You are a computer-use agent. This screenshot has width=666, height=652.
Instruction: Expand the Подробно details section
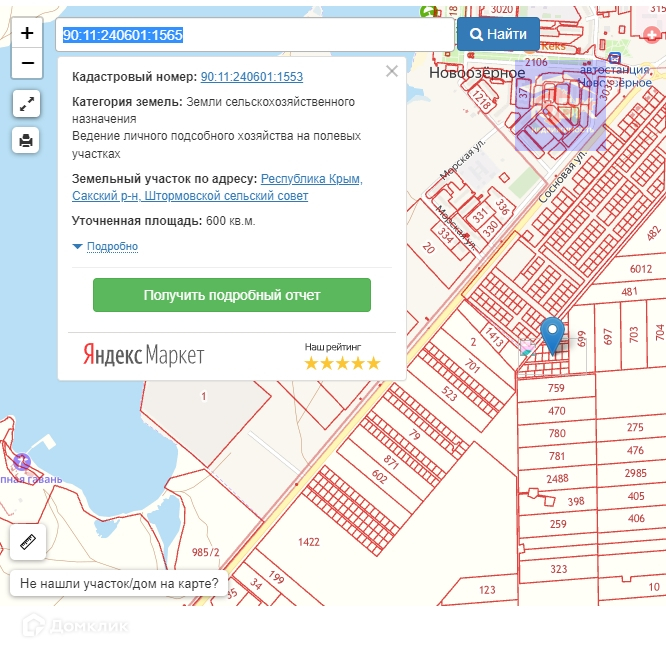(111, 247)
